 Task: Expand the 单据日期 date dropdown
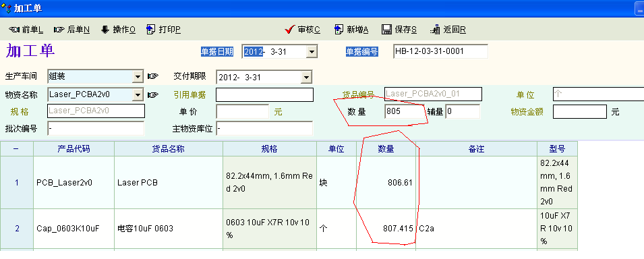pyautogui.click(x=312, y=52)
